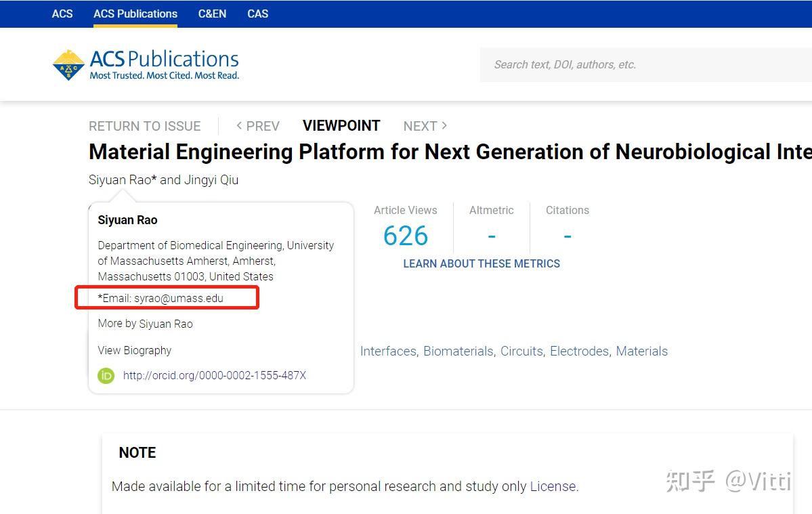Open the Biomaterials subject link
812x514 pixels.
point(458,351)
